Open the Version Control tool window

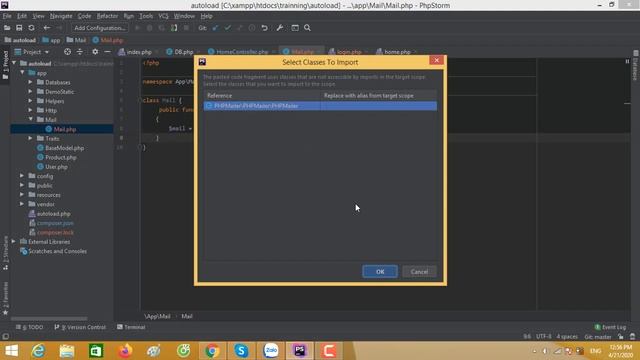pos(80,327)
